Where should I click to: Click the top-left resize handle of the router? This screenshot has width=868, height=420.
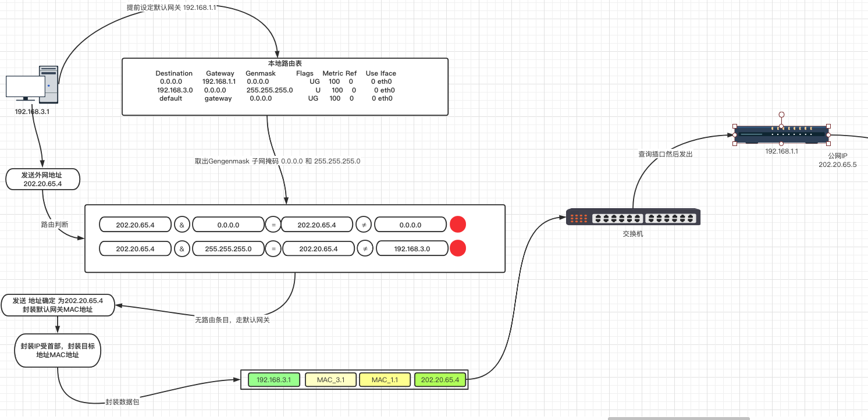coord(735,126)
